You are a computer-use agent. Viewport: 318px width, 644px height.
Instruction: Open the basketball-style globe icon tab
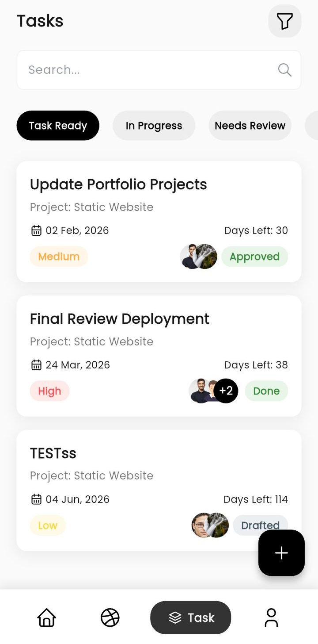(x=110, y=617)
